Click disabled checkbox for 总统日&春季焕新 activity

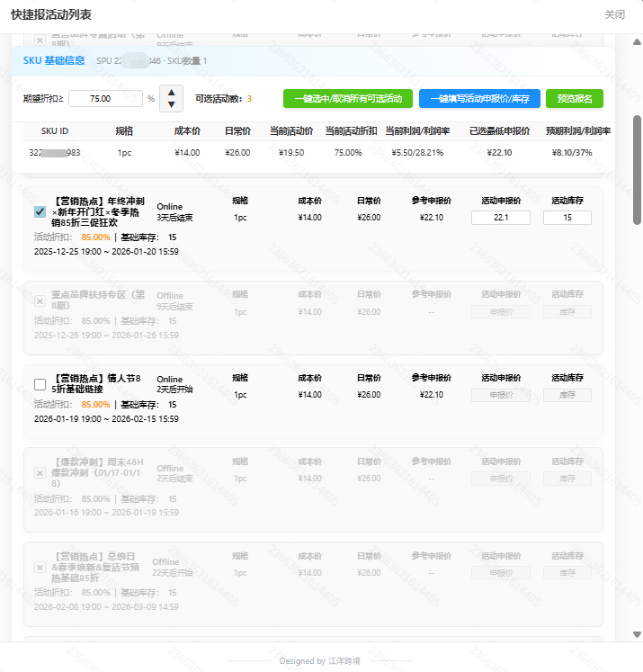[40, 568]
